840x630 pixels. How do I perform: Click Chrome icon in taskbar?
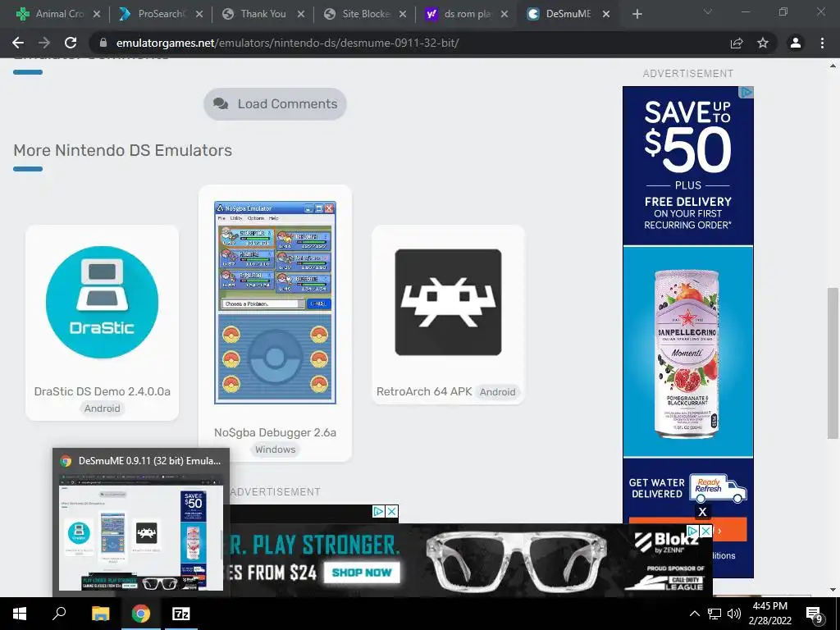(141, 614)
